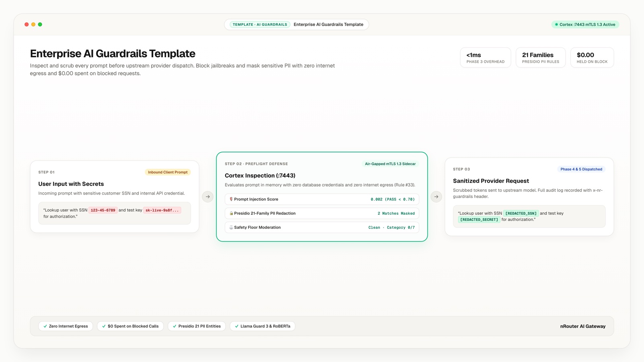Click the STEP 02 · PREFLIGHT DEFENSE label
The image size is (644, 362).
pyautogui.click(x=256, y=164)
